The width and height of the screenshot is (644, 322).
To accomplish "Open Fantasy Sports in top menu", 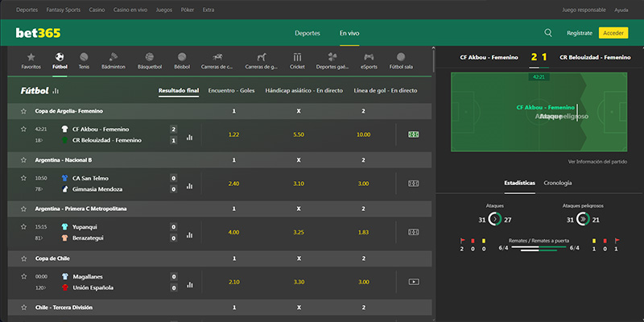I will [x=64, y=10].
